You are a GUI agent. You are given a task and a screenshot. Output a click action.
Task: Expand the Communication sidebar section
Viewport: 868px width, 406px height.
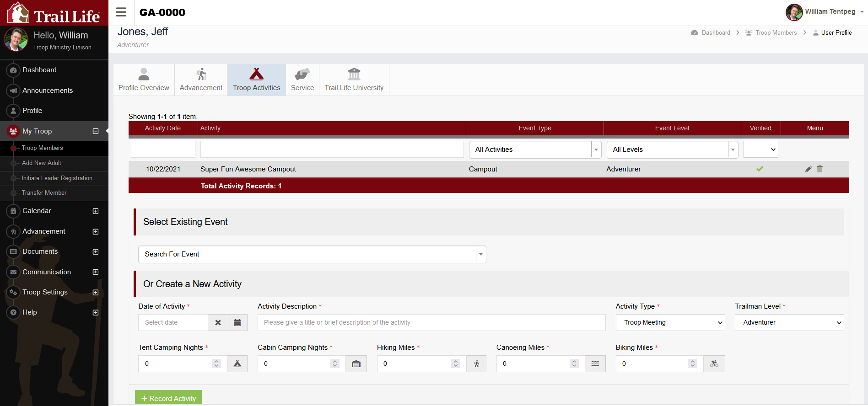96,272
